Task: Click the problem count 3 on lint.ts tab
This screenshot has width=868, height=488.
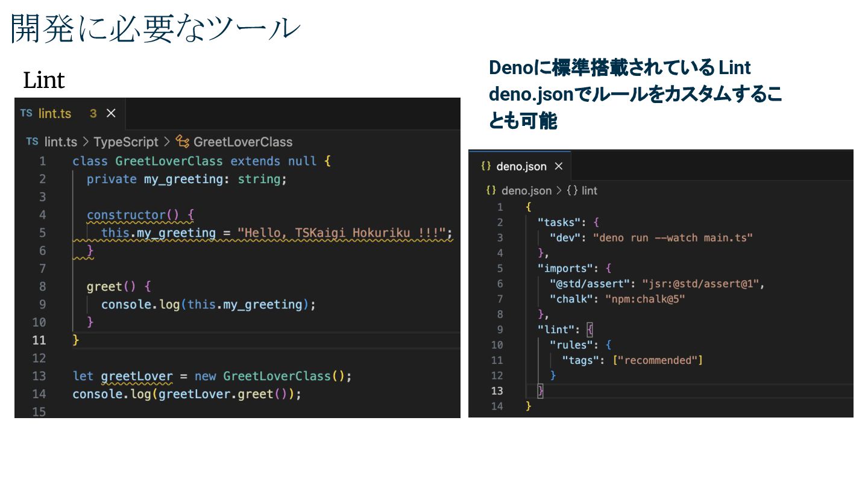Action: point(93,113)
